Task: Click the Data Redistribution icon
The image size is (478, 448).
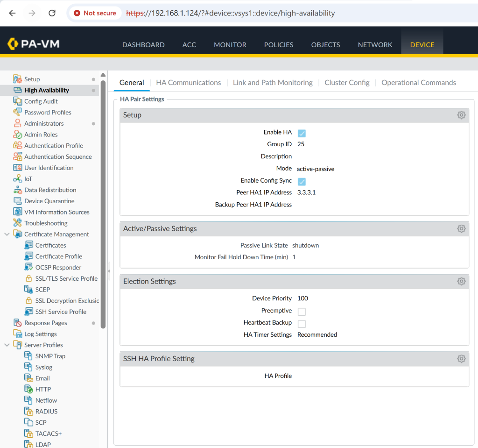Action: [x=17, y=190]
